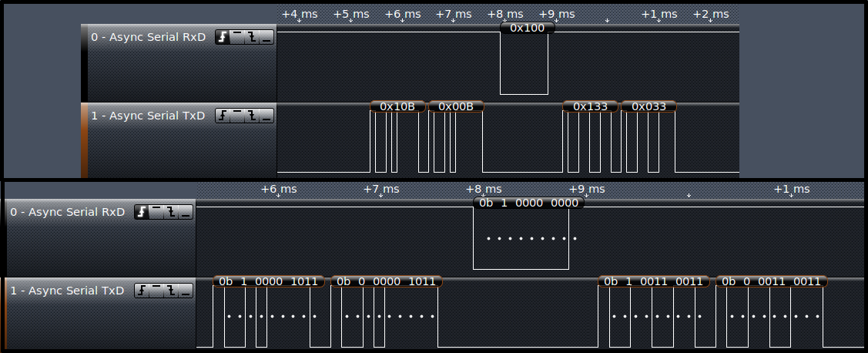This screenshot has width=868, height=353.
Task: Set high-level trigger on RxD in upper hex panel
Action: tap(237, 37)
